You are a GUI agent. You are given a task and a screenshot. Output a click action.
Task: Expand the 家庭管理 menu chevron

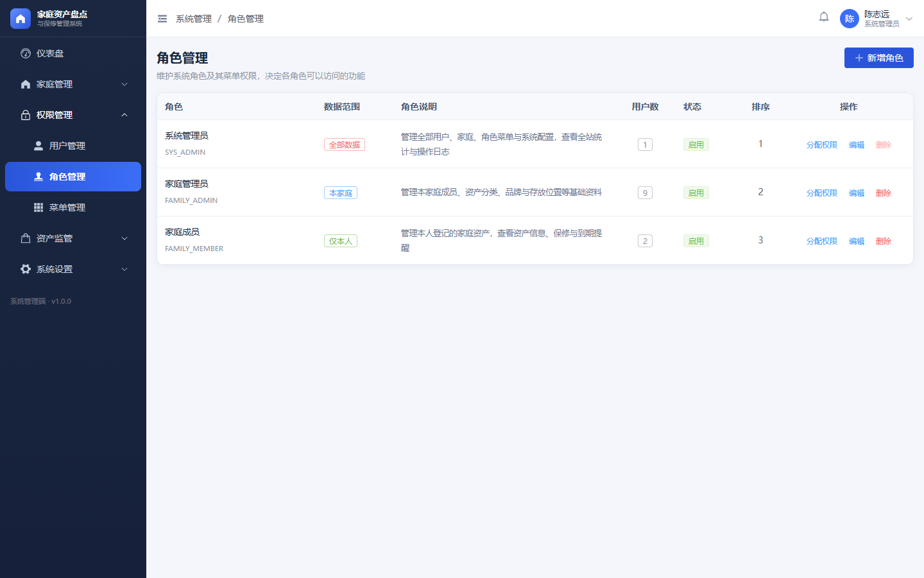124,84
